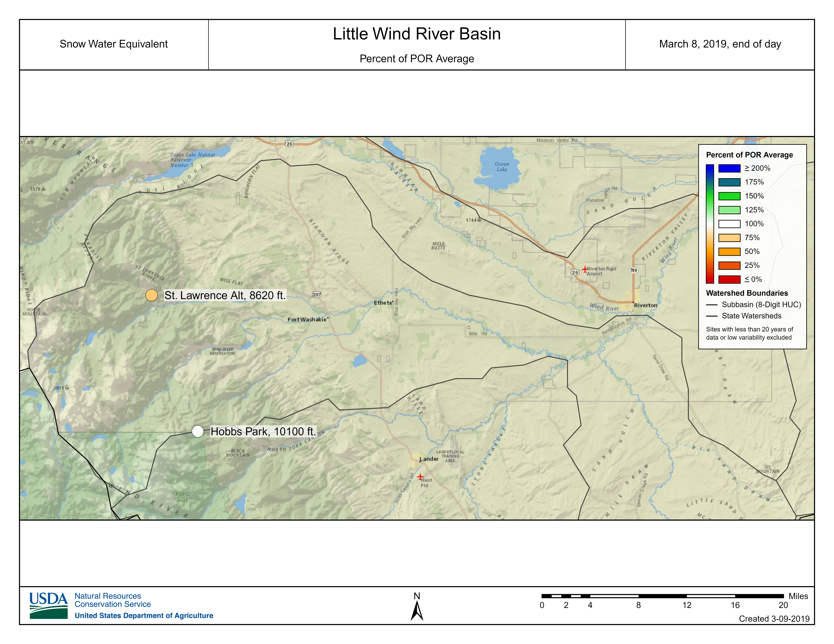Viewport: 834px width, 644px height.
Task: Click the Riverton Regional Airport red plane symbol
Action: 585,269
